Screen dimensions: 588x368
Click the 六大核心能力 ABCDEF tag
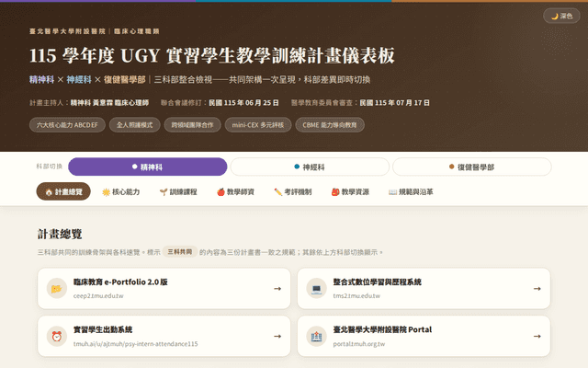(x=67, y=125)
